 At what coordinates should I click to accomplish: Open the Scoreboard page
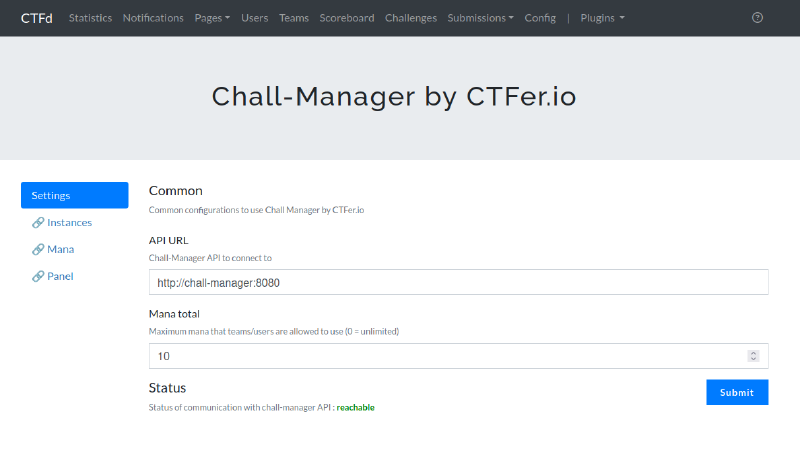click(x=347, y=18)
